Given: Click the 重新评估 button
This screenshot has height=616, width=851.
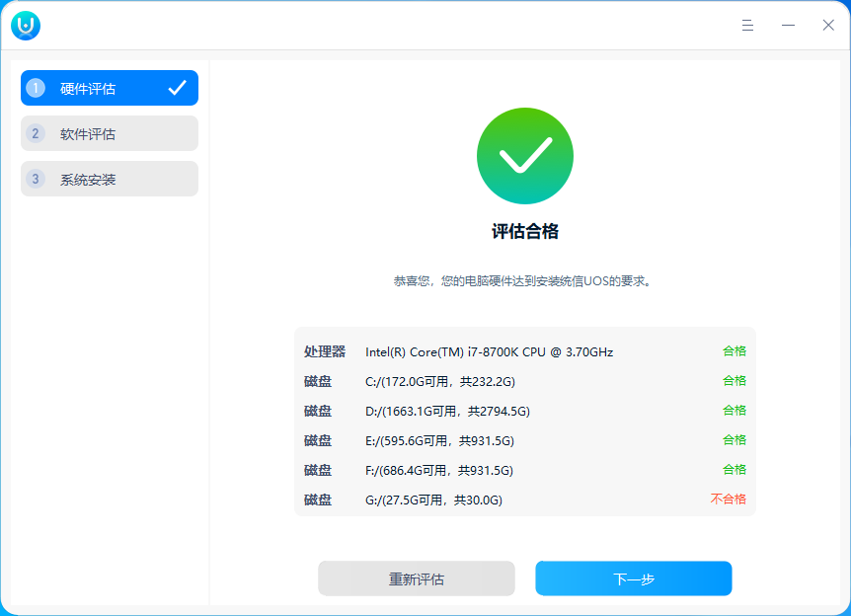Looking at the screenshot, I should (416, 578).
